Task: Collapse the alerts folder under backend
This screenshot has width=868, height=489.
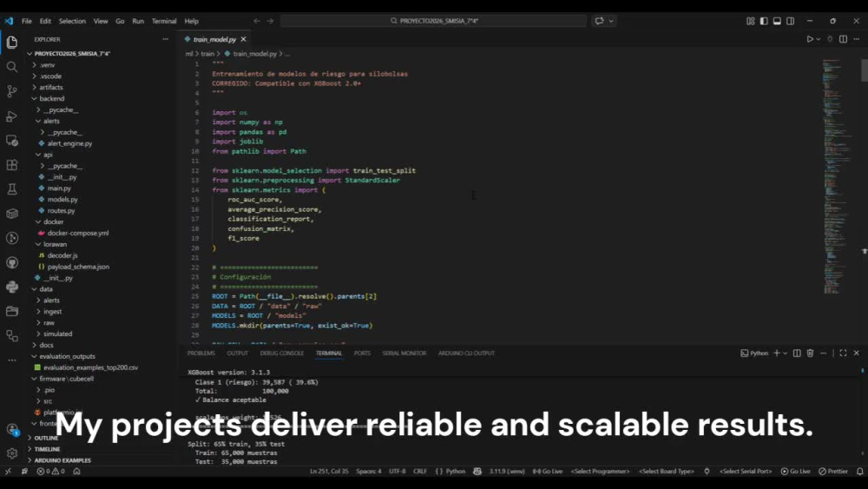Action: pyautogui.click(x=51, y=121)
